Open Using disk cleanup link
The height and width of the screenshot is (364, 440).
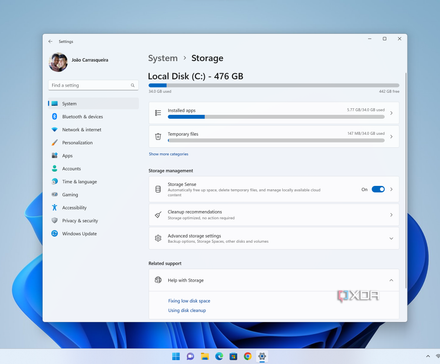187,310
